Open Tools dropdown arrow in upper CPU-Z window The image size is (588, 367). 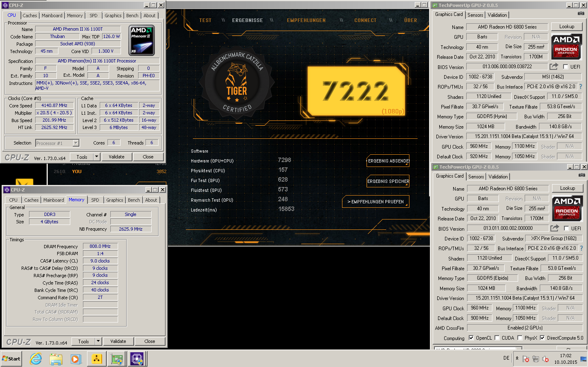(97, 157)
